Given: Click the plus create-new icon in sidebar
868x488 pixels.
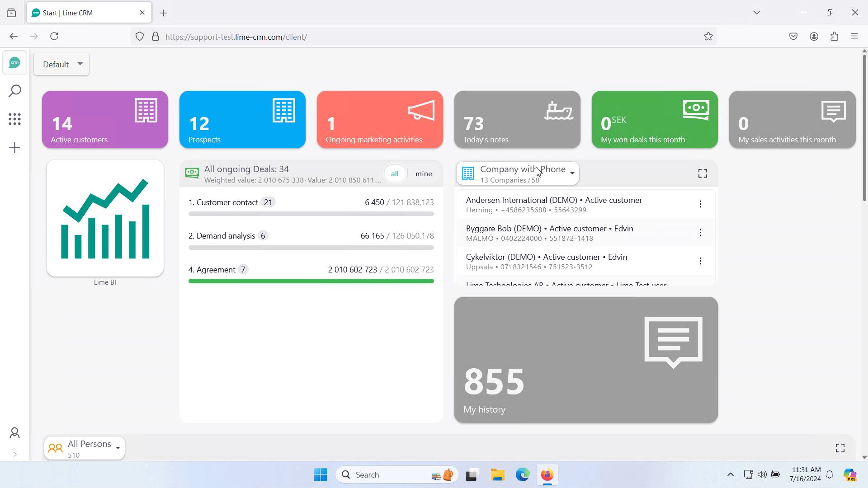Looking at the screenshot, I should pyautogui.click(x=15, y=148).
